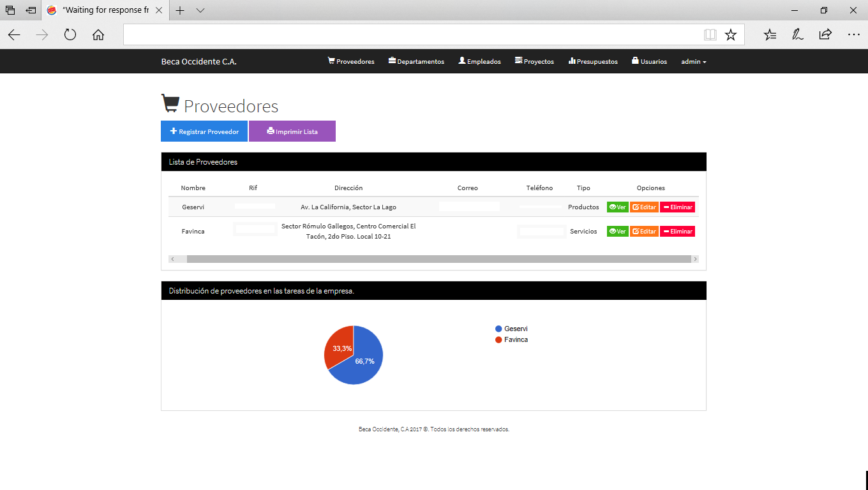This screenshot has width=868, height=490.
Task: Click Dirección column header
Action: pos(348,188)
